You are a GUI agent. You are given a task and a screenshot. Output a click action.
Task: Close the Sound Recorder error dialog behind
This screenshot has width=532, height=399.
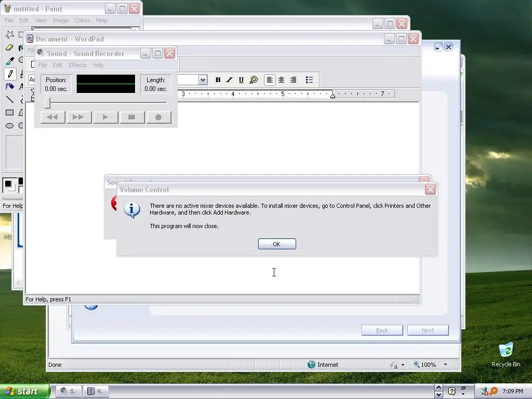pyautogui.click(x=424, y=180)
